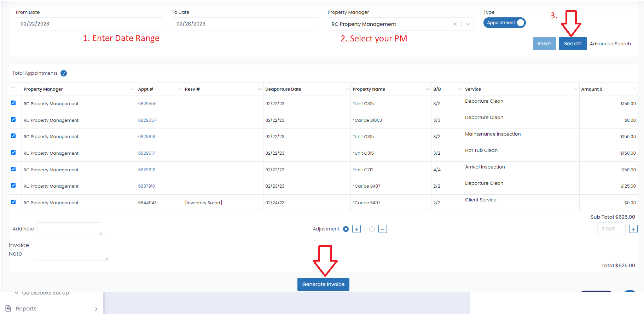Click the Sub Total $625.00 text
The width and height of the screenshot is (644, 314).
click(x=613, y=217)
